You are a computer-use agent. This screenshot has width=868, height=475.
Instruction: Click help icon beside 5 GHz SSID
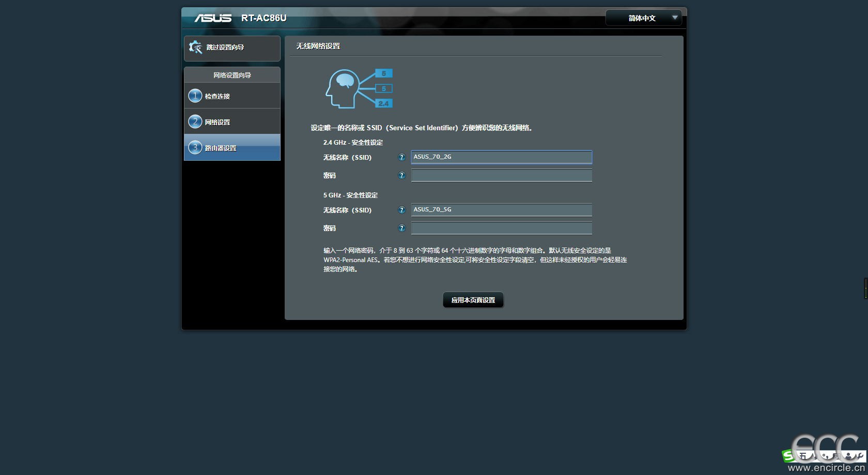(401, 210)
